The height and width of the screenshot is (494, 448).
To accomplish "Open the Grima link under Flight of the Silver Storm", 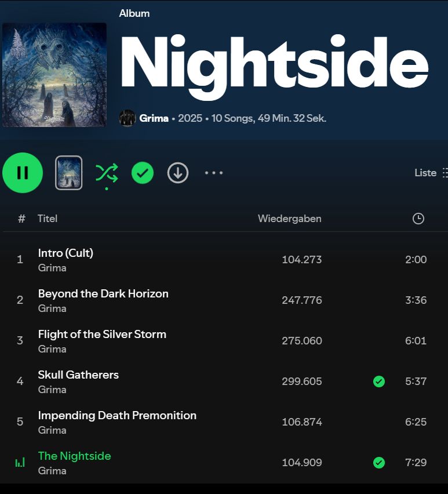I will pyautogui.click(x=52, y=349).
